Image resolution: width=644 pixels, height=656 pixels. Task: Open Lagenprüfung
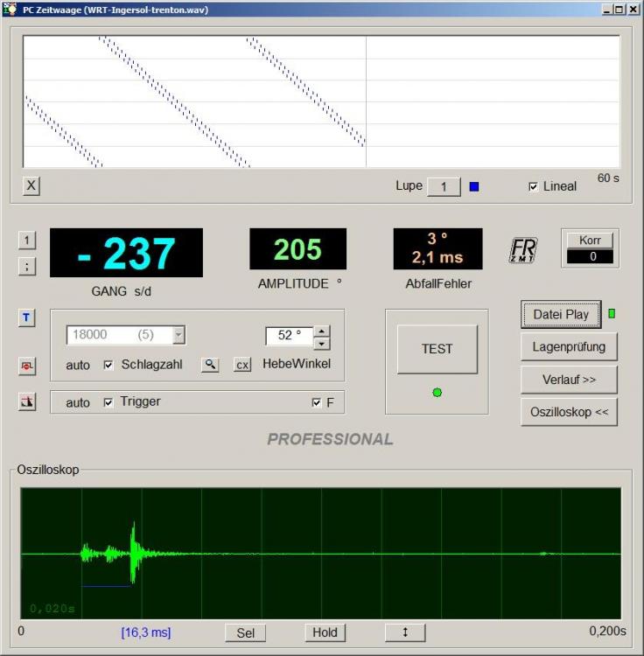point(569,347)
